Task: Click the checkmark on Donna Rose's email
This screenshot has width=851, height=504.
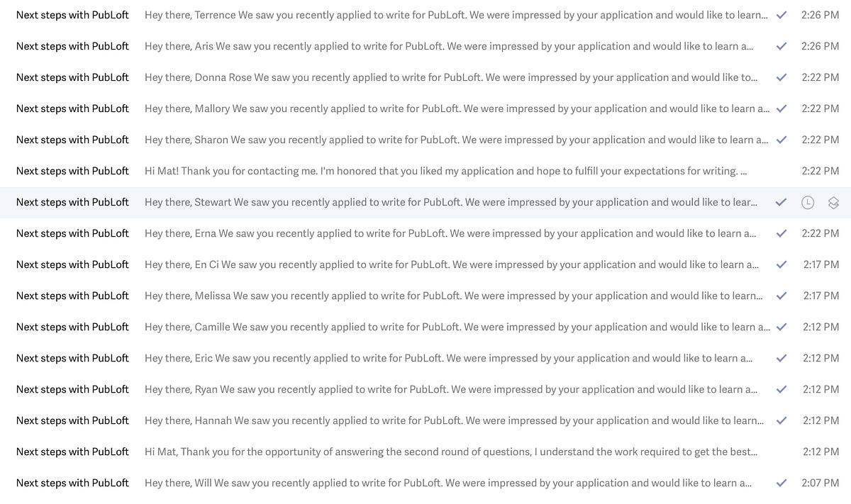Action: (782, 77)
